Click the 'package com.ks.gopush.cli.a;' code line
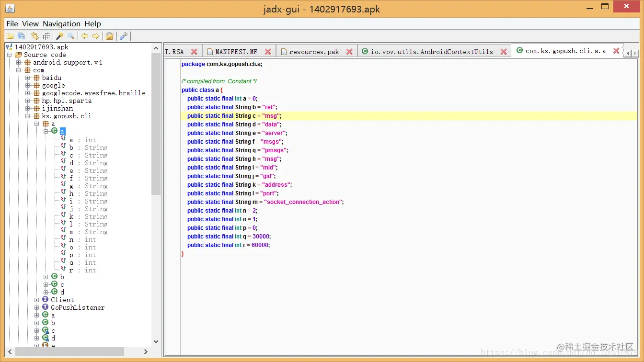The image size is (644, 362). coord(222,64)
